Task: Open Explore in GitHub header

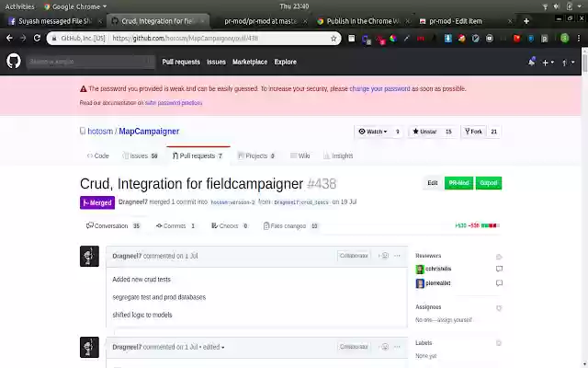Action: (x=286, y=62)
